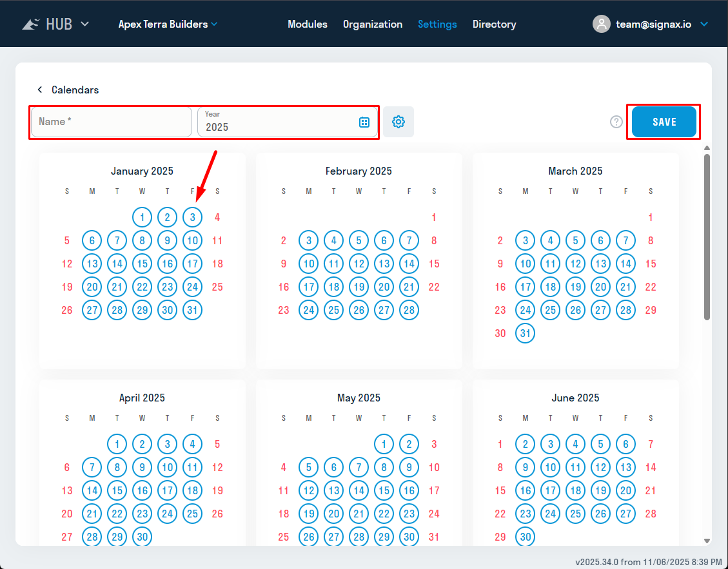The width and height of the screenshot is (728, 569).
Task: Click the Calendars breadcrumb label
Action: click(x=75, y=90)
